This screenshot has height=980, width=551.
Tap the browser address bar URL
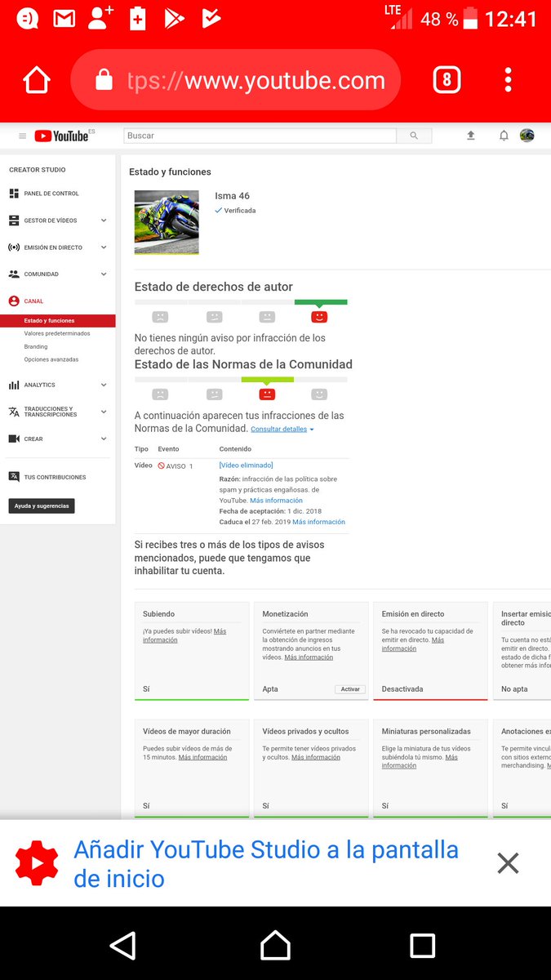pyautogui.click(x=256, y=81)
